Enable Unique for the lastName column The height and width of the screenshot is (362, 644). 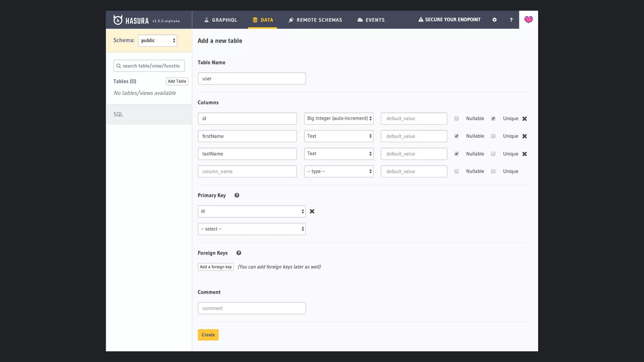[493, 154]
